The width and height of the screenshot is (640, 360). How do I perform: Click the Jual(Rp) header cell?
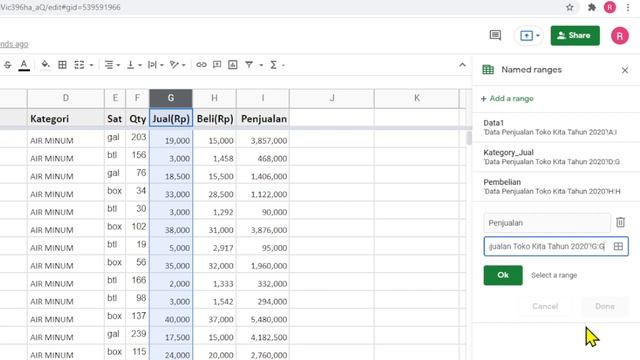click(171, 119)
